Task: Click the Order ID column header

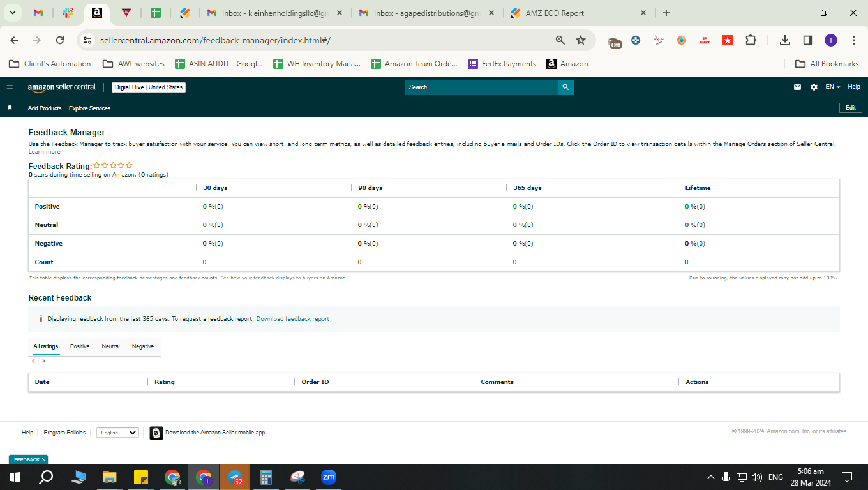Action: click(315, 382)
